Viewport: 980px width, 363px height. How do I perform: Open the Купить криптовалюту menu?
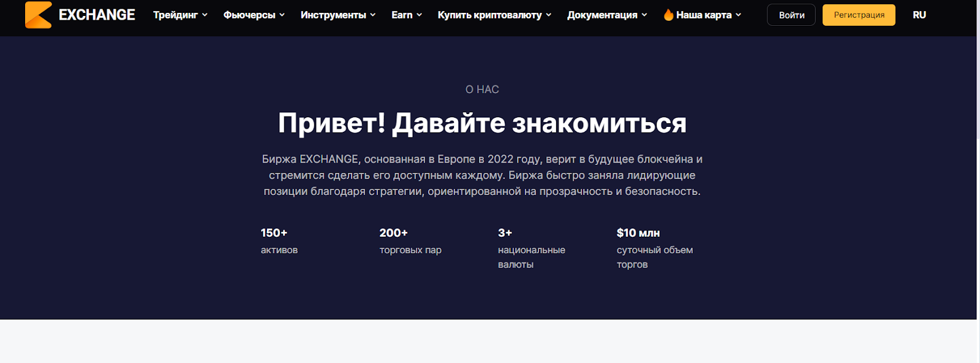(x=489, y=15)
